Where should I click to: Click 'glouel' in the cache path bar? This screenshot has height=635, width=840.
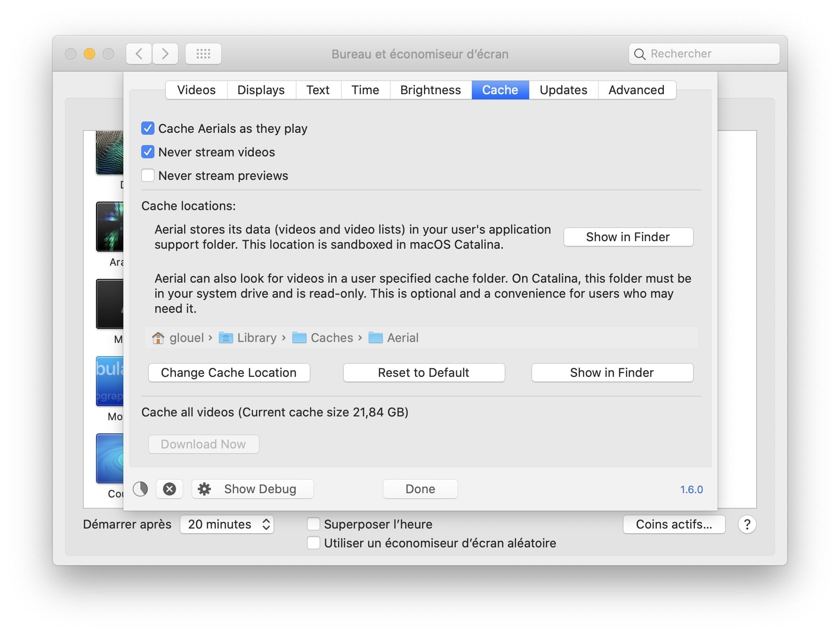click(186, 338)
